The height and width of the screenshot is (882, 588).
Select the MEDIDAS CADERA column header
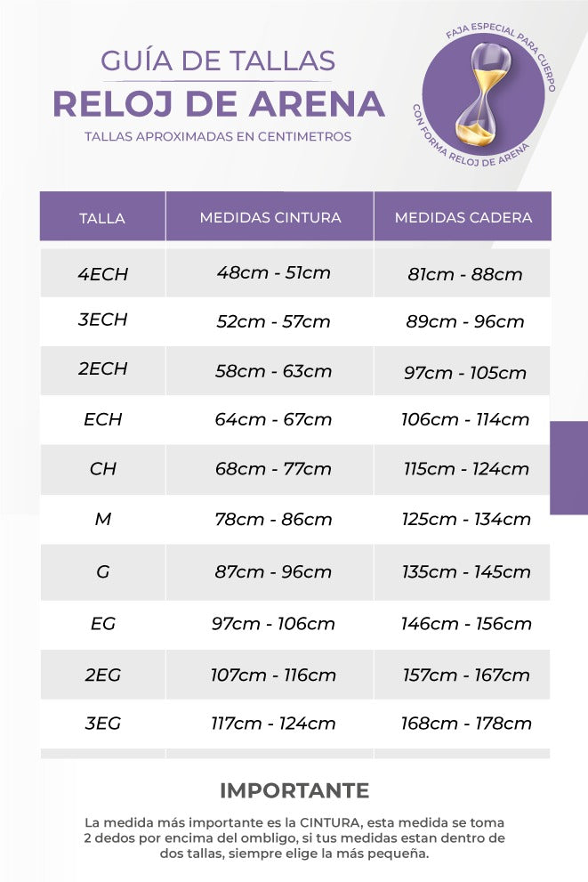click(x=463, y=216)
